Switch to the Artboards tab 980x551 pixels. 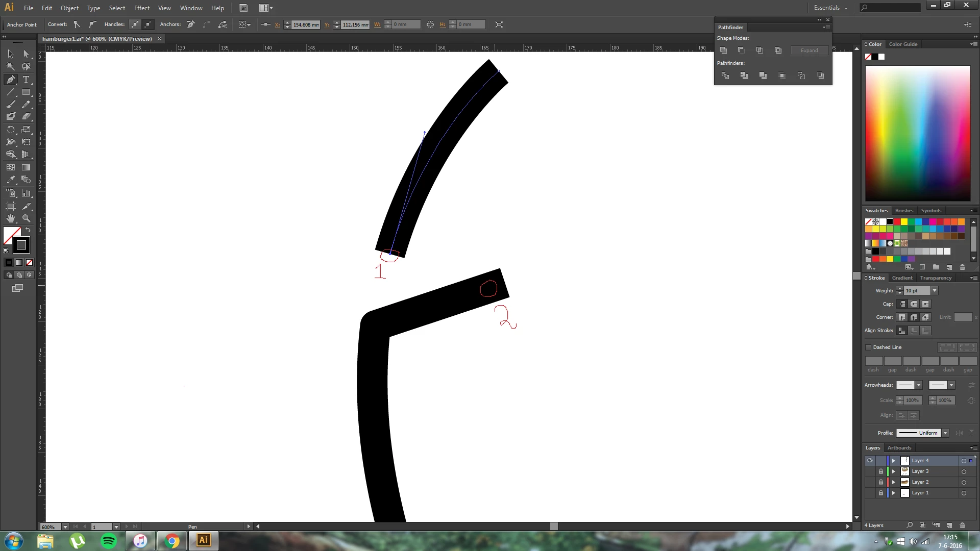[899, 448]
